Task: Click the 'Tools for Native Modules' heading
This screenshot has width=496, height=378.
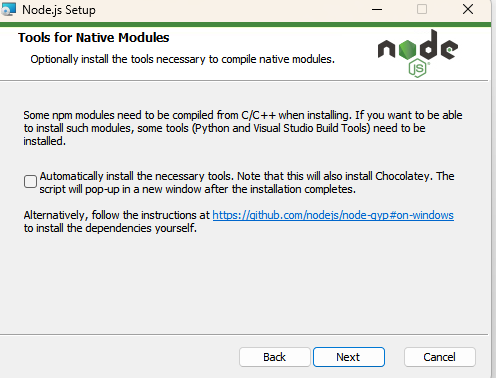Action: [x=94, y=37]
